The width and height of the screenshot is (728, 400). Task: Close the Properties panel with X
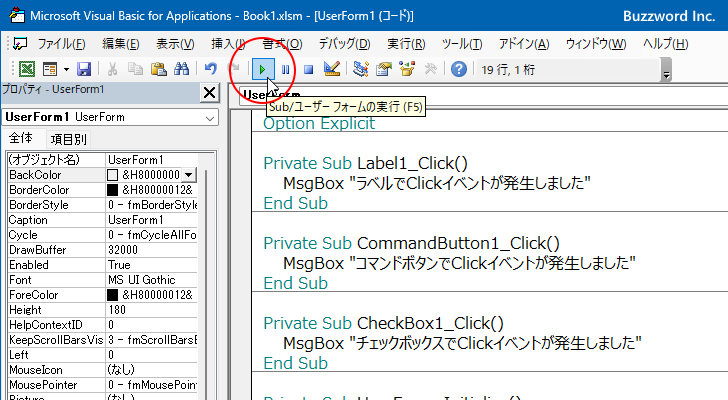209,93
